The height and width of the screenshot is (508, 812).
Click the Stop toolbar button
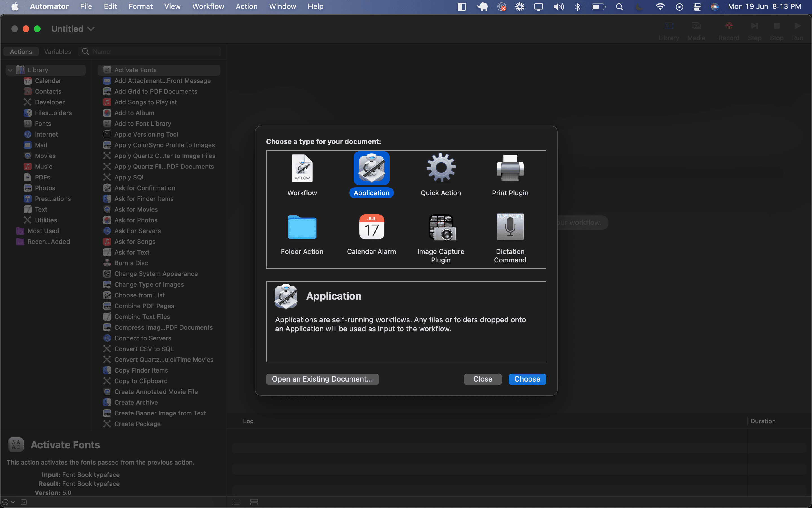776,31
